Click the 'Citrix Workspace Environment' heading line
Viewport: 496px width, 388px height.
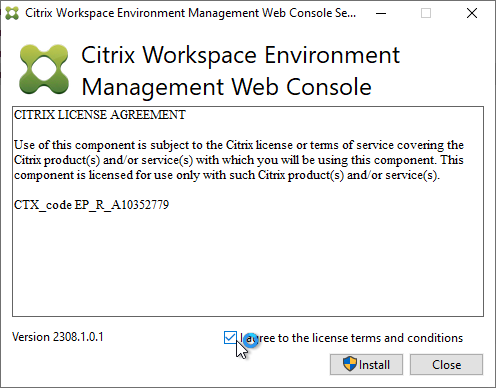240,55
